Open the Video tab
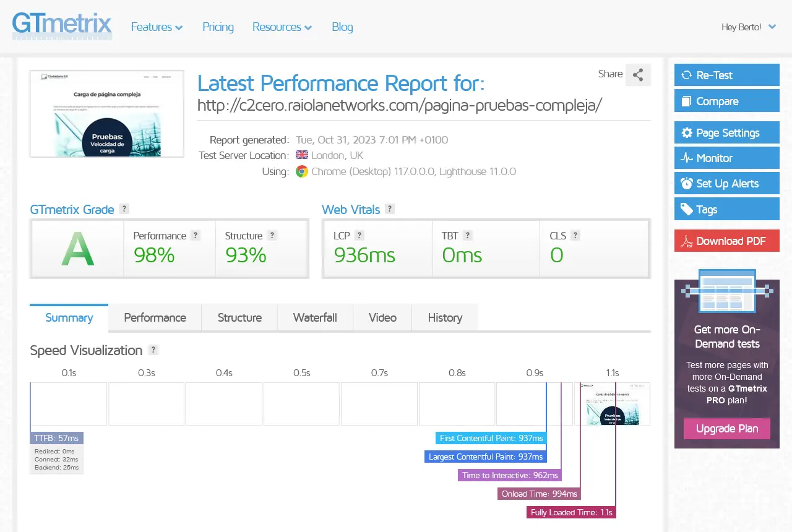The width and height of the screenshot is (792, 532). pos(382,318)
